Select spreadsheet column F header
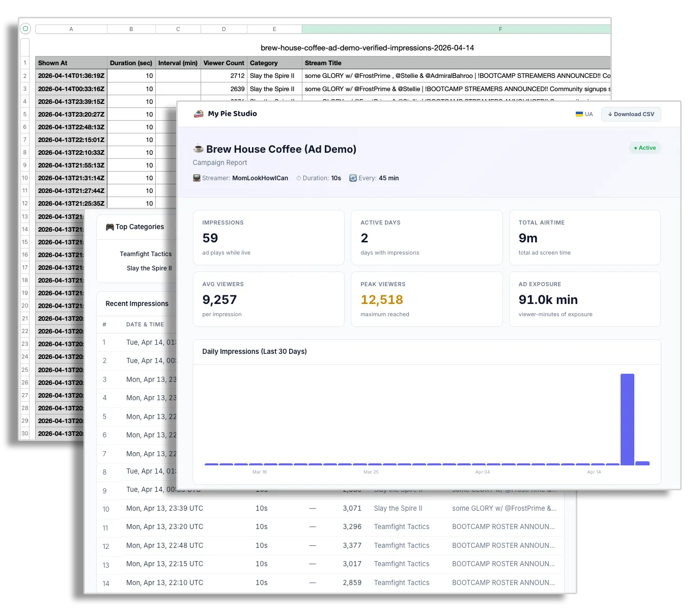Image resolution: width=700 pixels, height=611 pixels. (500, 29)
